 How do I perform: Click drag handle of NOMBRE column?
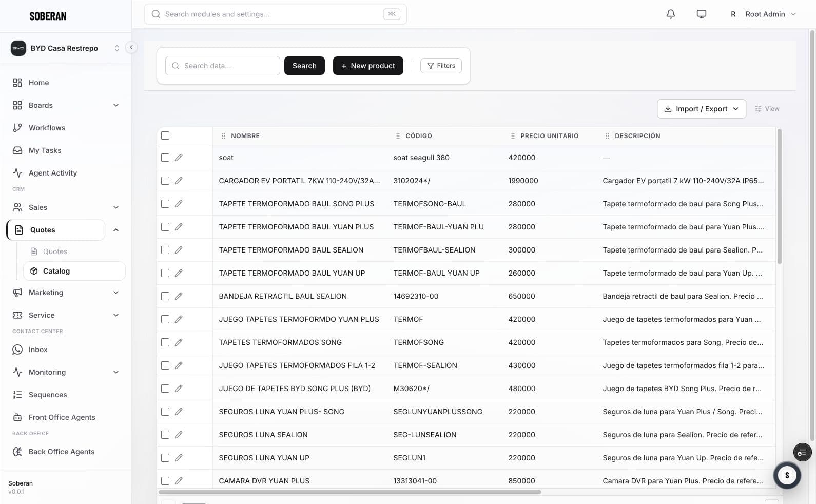tap(223, 136)
